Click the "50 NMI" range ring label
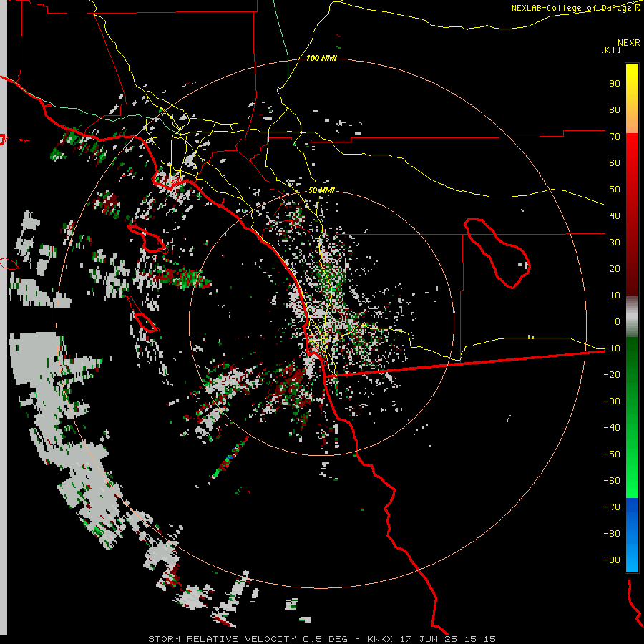644x644 pixels. pyautogui.click(x=321, y=190)
